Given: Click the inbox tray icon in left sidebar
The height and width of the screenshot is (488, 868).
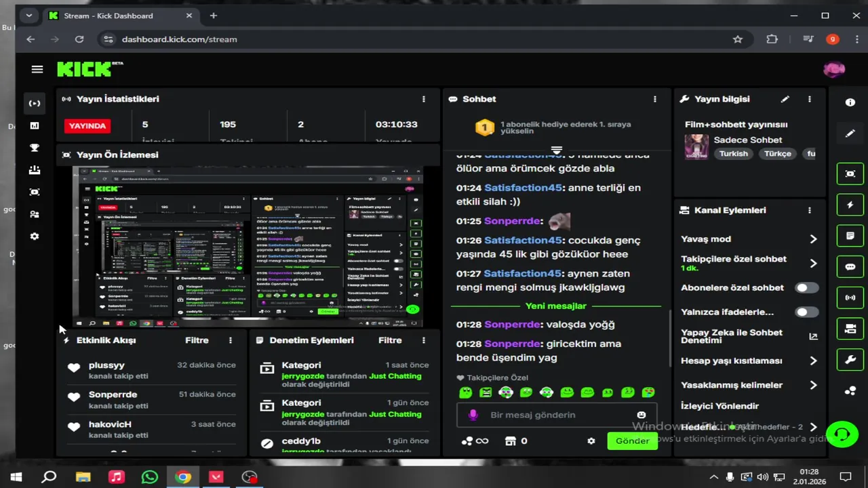Looking at the screenshot, I should click(x=35, y=170).
